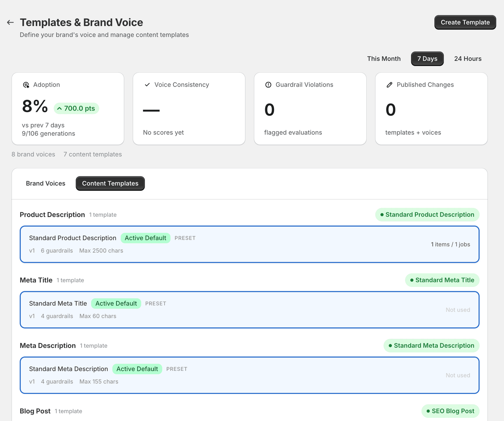504x421 pixels.
Task: Click the Create Template button
Action: pyautogui.click(x=465, y=22)
